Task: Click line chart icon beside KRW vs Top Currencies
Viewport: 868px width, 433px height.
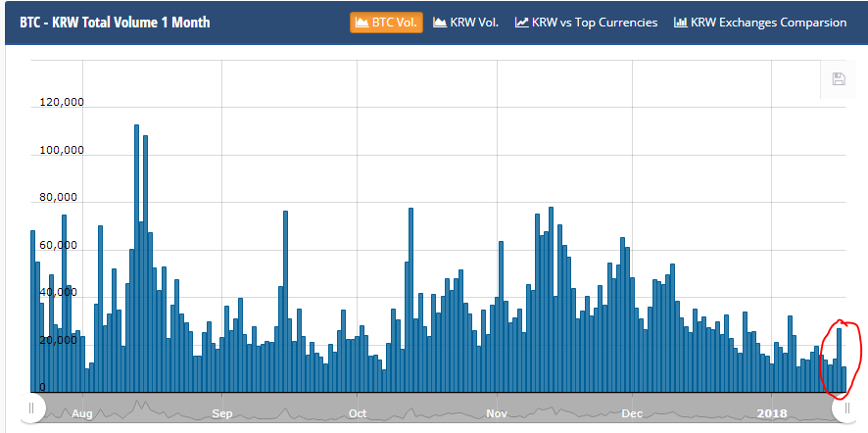Action: [x=522, y=23]
